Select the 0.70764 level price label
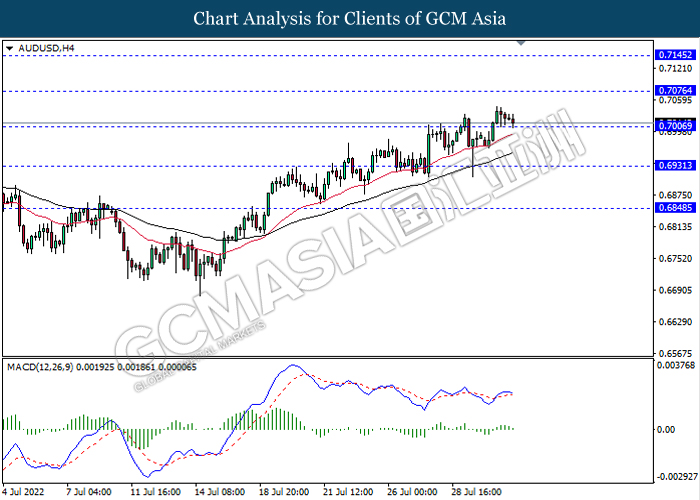This screenshot has height=500, width=700. pos(675,91)
